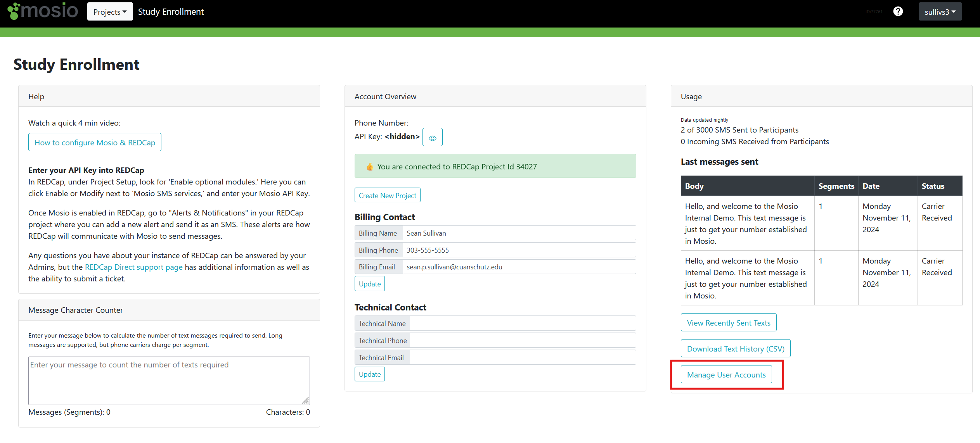The height and width of the screenshot is (443, 980).
Task: Grab the textarea resize handle
Action: [306, 401]
